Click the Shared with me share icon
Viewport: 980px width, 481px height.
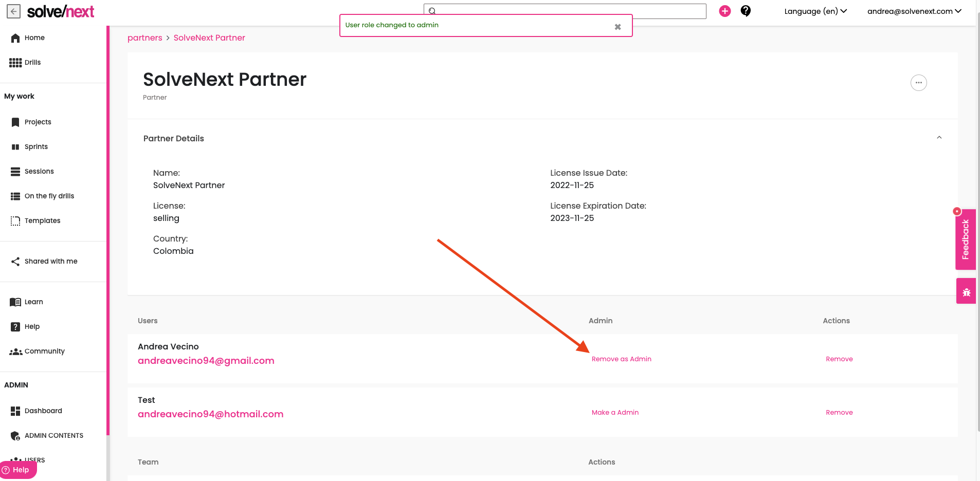(15, 262)
